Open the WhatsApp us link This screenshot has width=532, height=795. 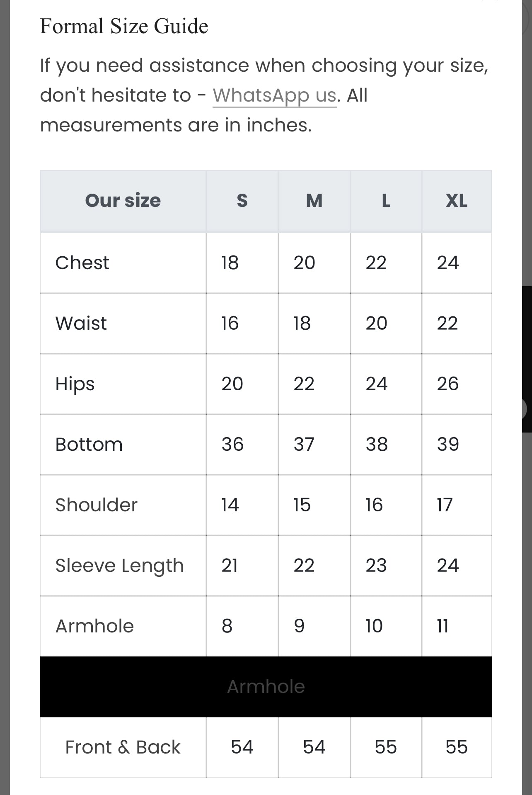coord(274,95)
